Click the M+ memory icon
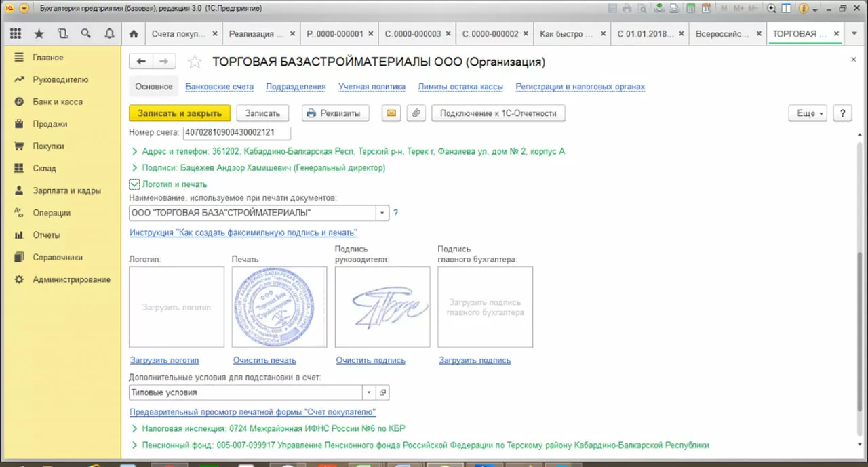This screenshot has height=467, width=868. click(738, 8)
